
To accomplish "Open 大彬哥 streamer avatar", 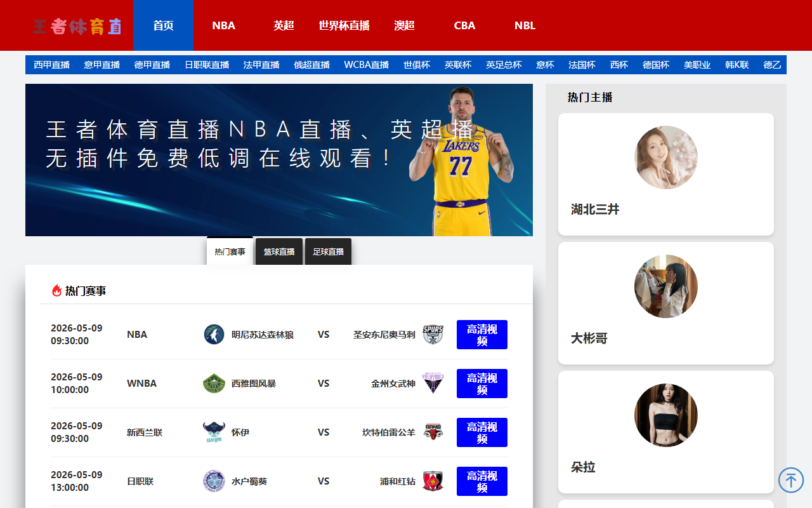I will pos(666,286).
